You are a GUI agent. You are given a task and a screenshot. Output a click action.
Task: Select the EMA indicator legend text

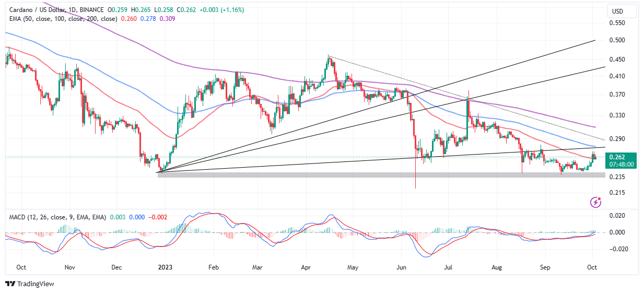click(61, 19)
